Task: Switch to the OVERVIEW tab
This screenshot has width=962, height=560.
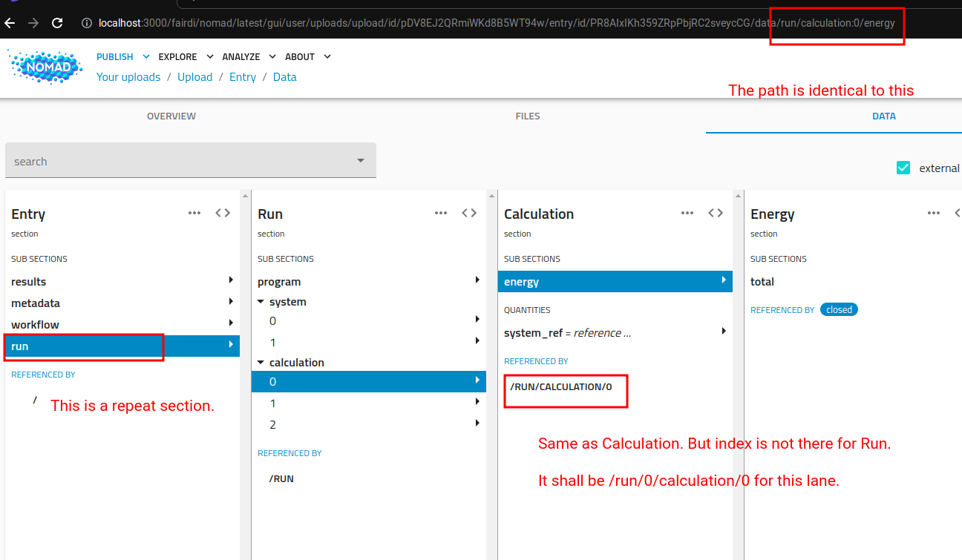Action: [171, 116]
